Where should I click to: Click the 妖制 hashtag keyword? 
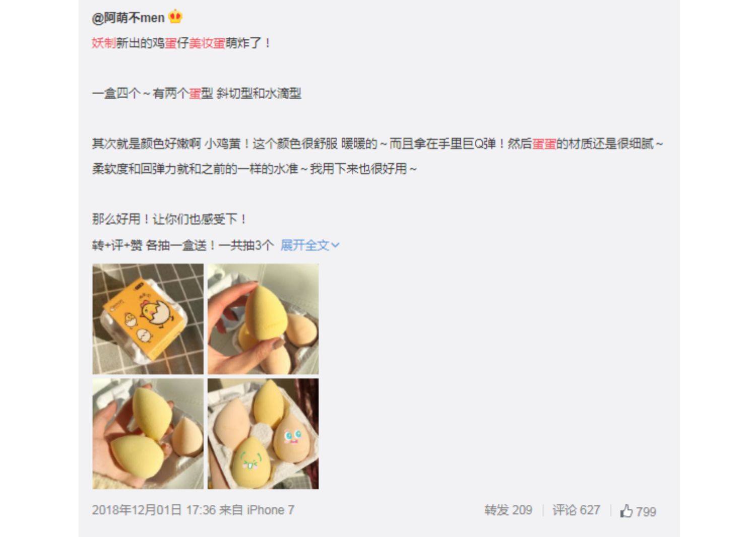tap(104, 43)
